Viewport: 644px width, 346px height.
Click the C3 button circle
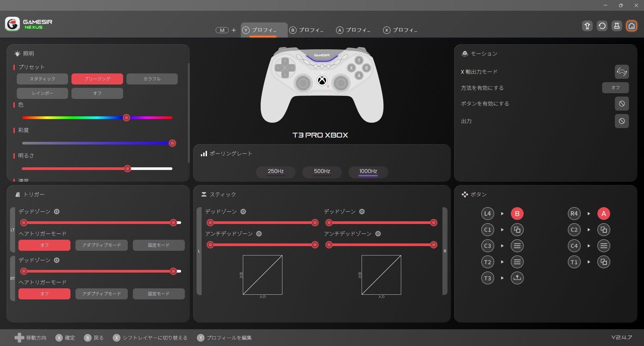point(488,246)
